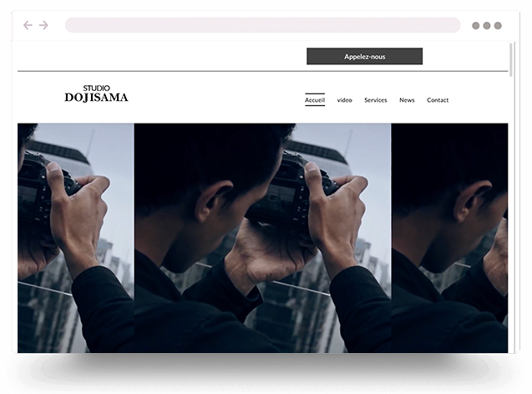Open the Services menu item
Image resolution: width=532 pixels, height=394 pixels.
376,100
